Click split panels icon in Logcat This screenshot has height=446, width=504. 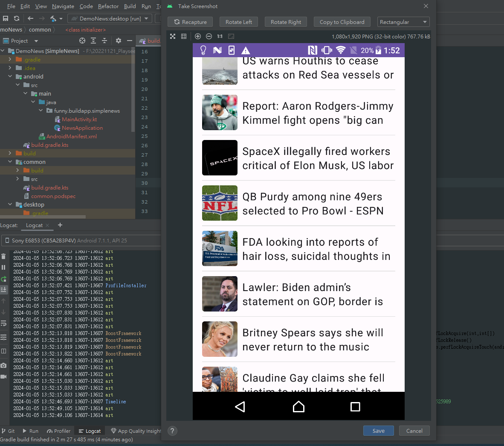click(3, 351)
